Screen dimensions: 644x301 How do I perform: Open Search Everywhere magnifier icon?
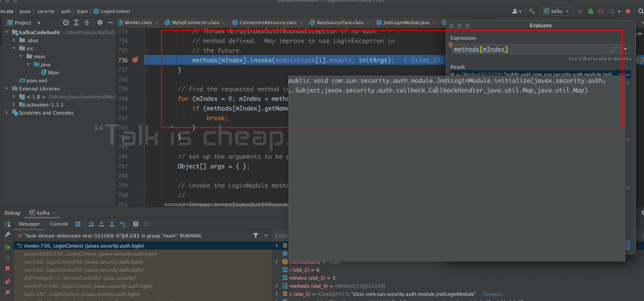click(641, 11)
